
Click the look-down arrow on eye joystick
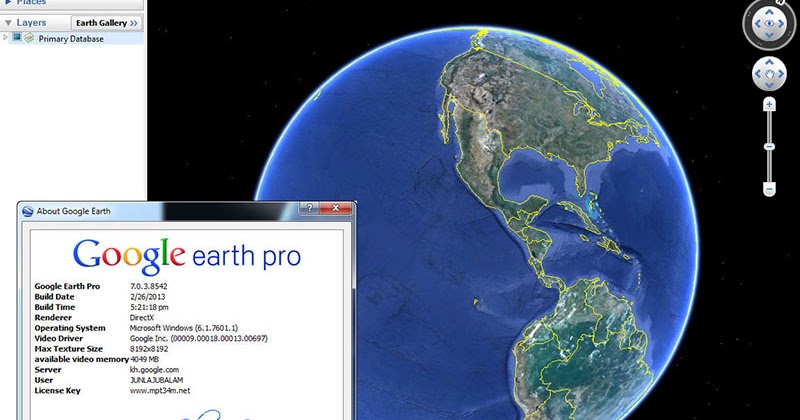click(x=769, y=35)
